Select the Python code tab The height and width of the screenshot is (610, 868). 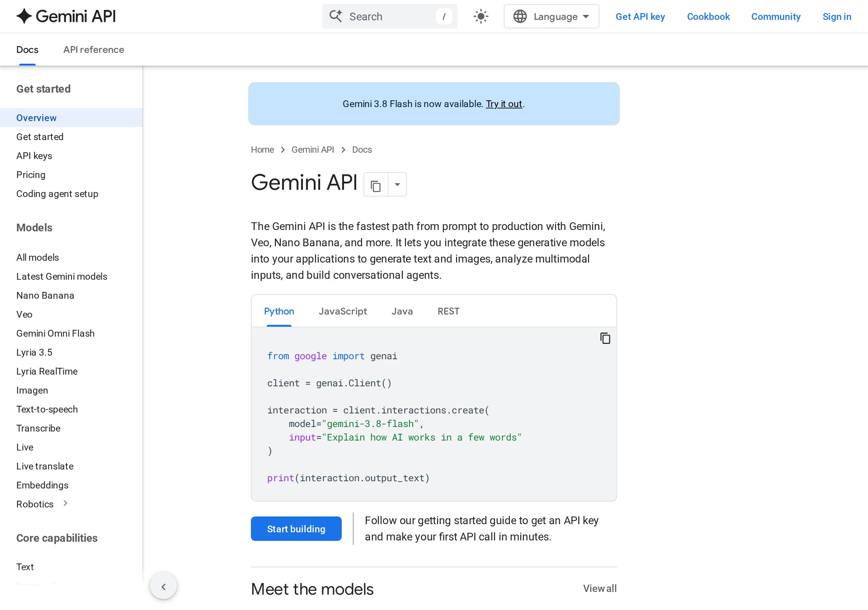pyautogui.click(x=279, y=311)
